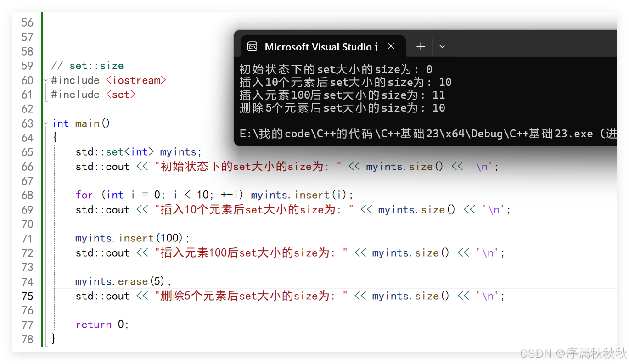
Task: Click the 'int main()' declaration
Action: point(81,123)
